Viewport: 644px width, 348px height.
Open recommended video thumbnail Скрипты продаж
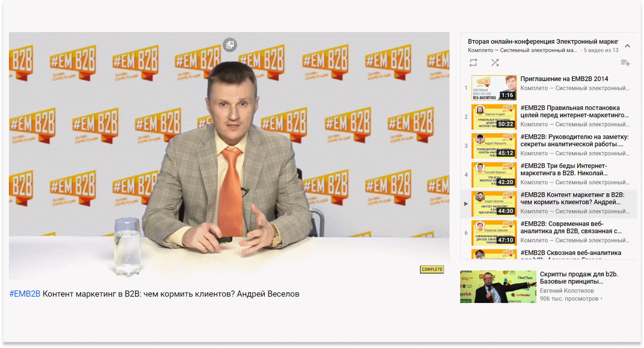tap(498, 287)
